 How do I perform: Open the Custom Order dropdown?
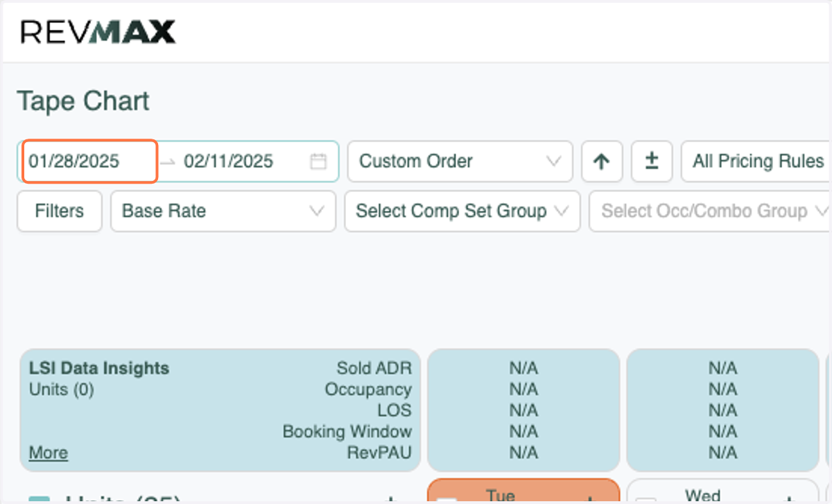460,162
